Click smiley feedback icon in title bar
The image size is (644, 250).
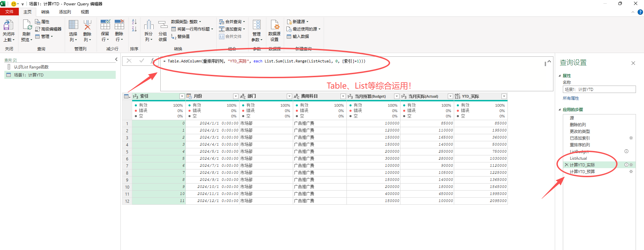click(x=14, y=4)
